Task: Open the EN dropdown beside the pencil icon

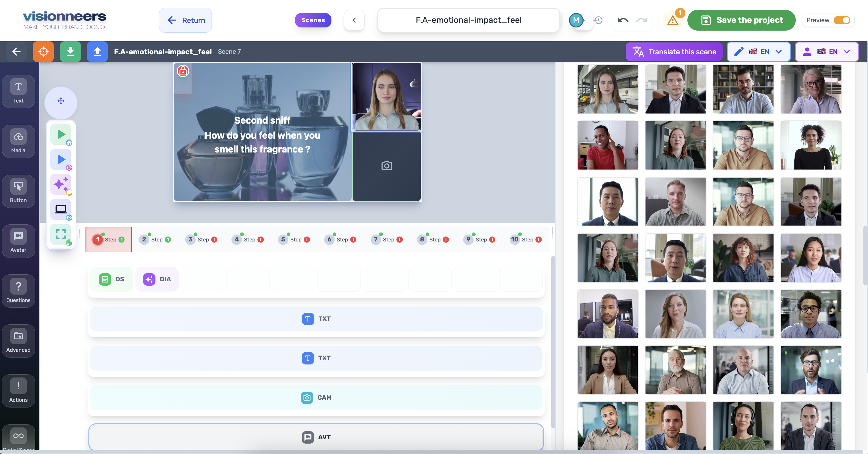Action: (778, 51)
